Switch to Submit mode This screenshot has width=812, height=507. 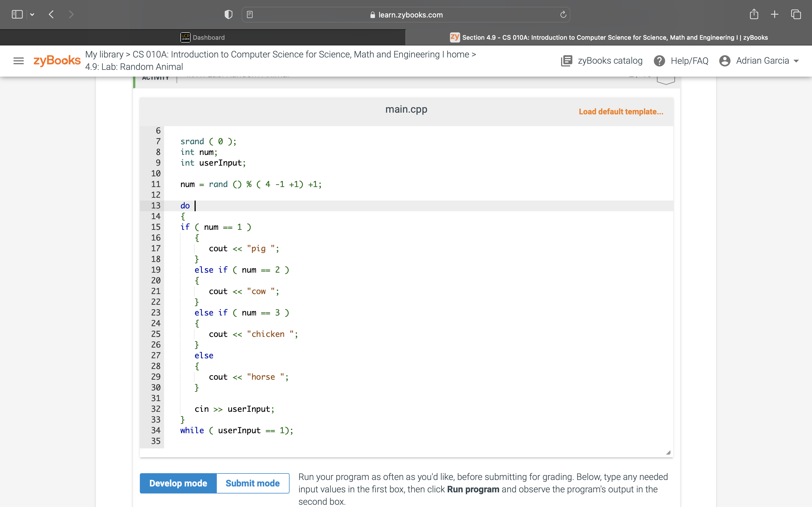pyautogui.click(x=252, y=483)
